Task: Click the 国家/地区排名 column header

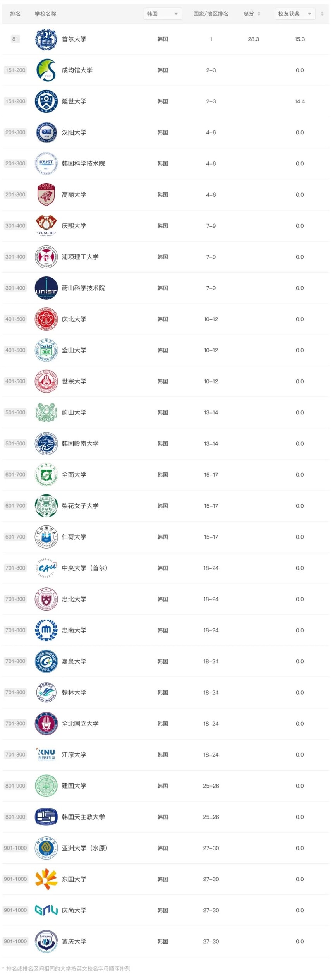Action: (x=211, y=14)
